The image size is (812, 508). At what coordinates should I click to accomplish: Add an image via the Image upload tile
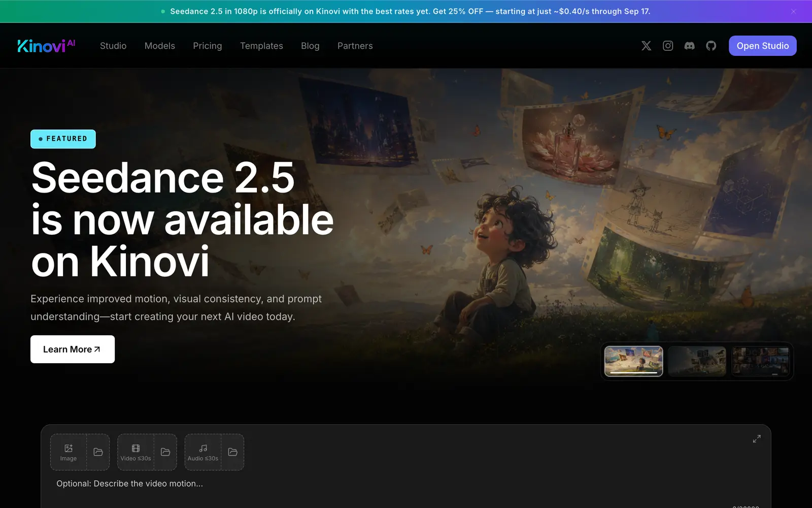pos(69,452)
